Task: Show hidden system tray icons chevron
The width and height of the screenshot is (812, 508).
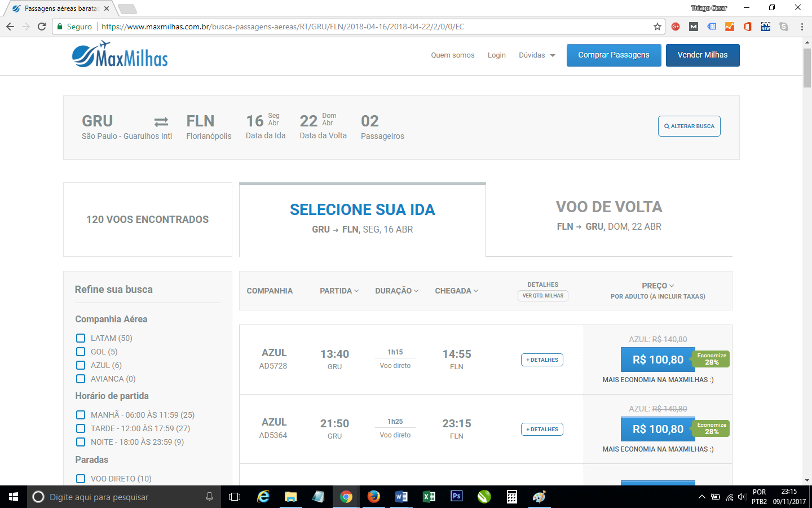Action: [701, 497]
